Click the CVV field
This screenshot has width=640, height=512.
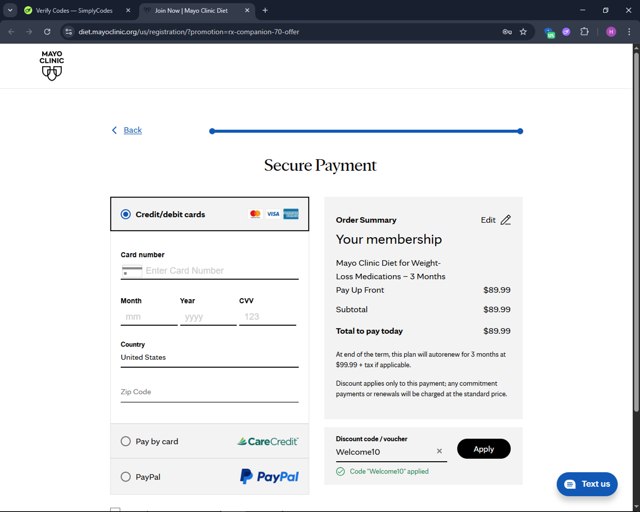[267, 317]
